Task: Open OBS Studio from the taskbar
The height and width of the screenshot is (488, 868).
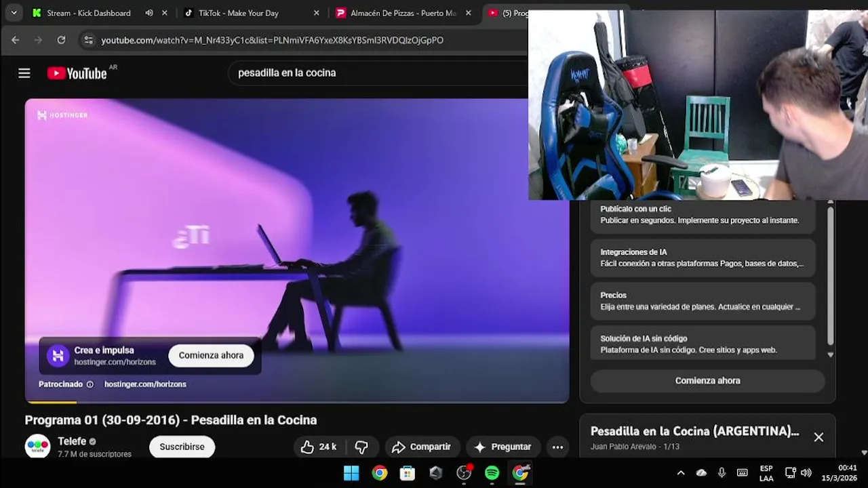Action: point(464,473)
